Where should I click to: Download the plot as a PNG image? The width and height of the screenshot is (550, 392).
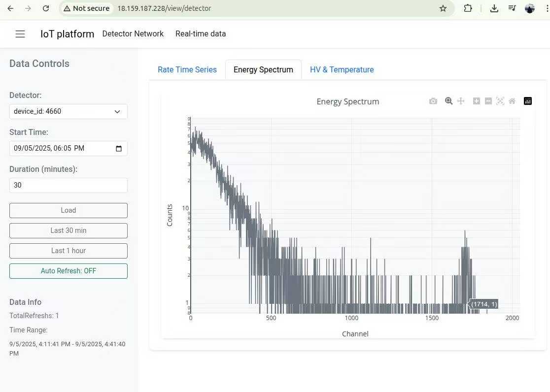(x=433, y=101)
